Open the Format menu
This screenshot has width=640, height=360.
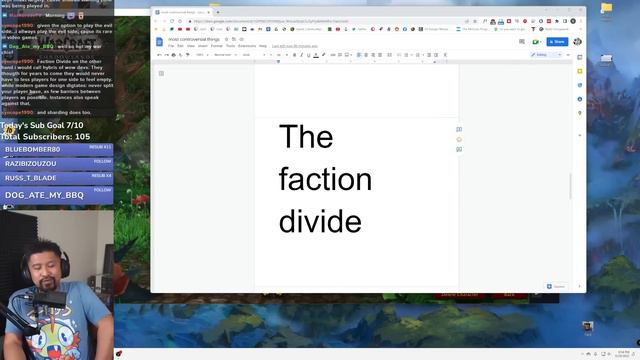pyautogui.click(x=217, y=46)
